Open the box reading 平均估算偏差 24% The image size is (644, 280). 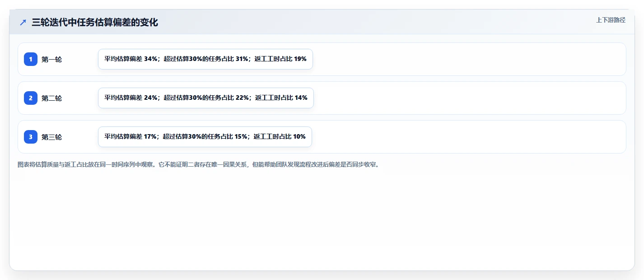coord(206,98)
